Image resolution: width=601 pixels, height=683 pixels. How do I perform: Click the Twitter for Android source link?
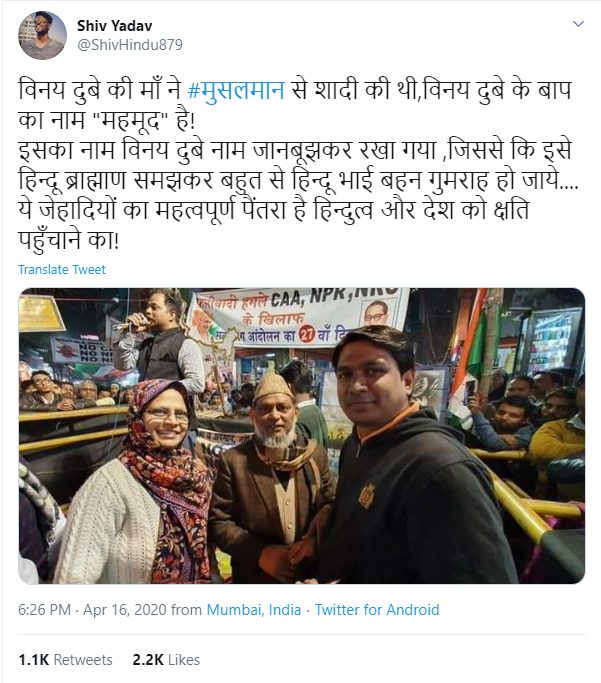pos(377,609)
